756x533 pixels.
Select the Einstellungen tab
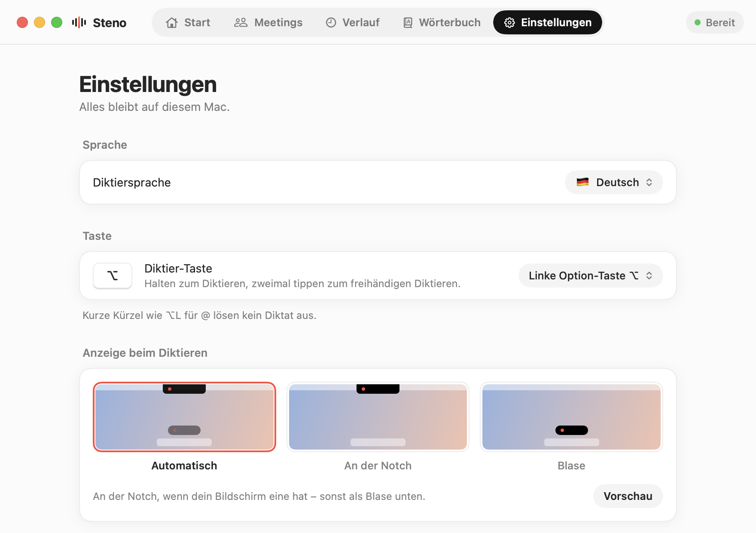(548, 22)
